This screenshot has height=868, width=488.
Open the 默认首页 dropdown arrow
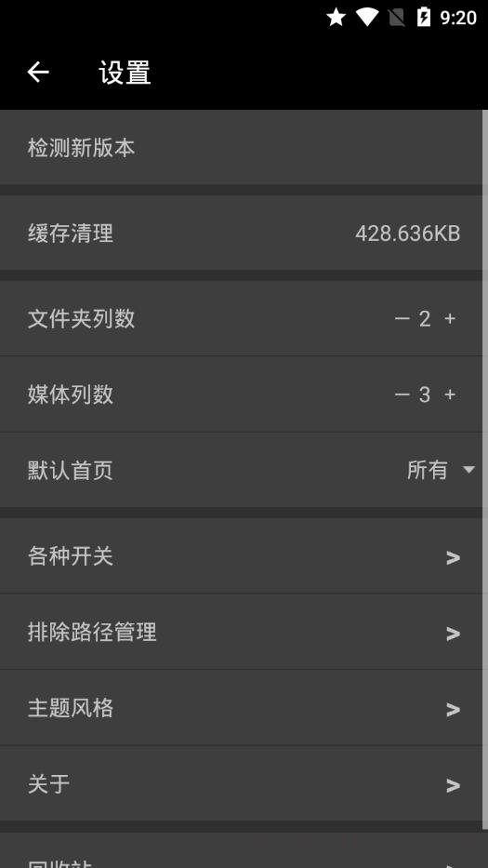click(x=468, y=470)
